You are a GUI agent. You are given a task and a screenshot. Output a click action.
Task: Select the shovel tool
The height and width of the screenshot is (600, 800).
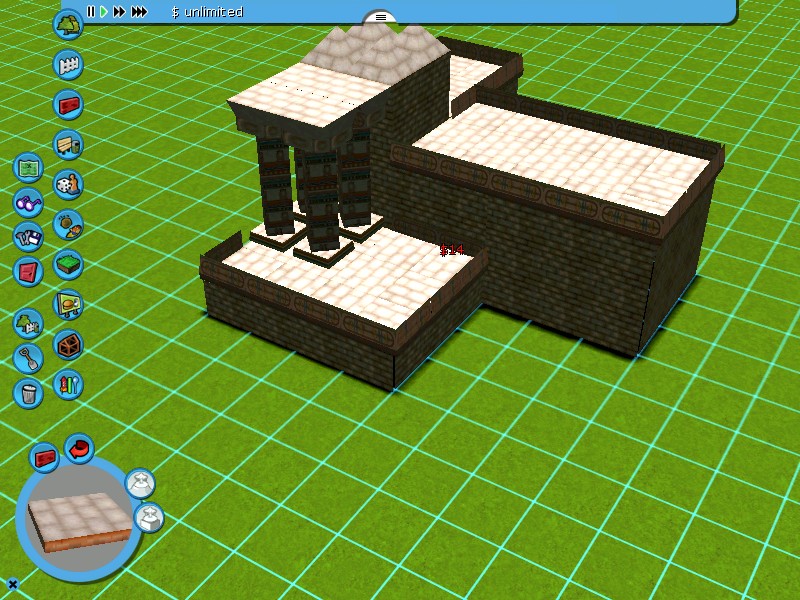(28, 357)
